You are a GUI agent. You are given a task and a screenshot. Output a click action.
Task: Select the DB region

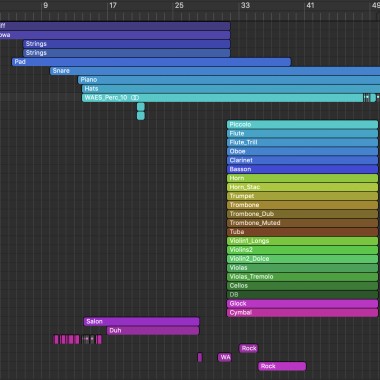(x=302, y=295)
